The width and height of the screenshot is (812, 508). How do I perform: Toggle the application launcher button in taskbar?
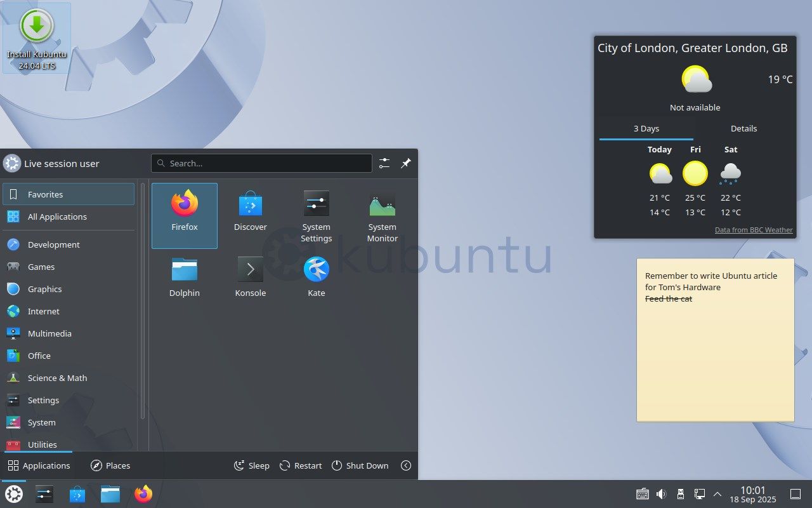click(14, 494)
